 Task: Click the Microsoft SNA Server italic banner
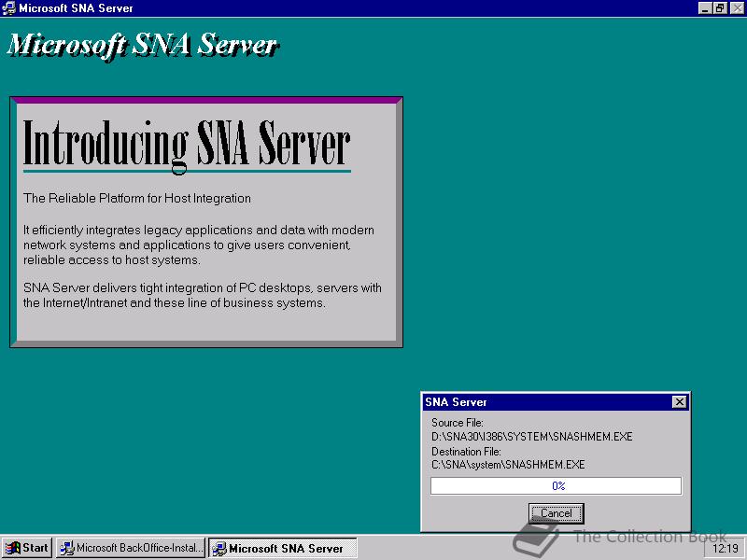(x=143, y=46)
